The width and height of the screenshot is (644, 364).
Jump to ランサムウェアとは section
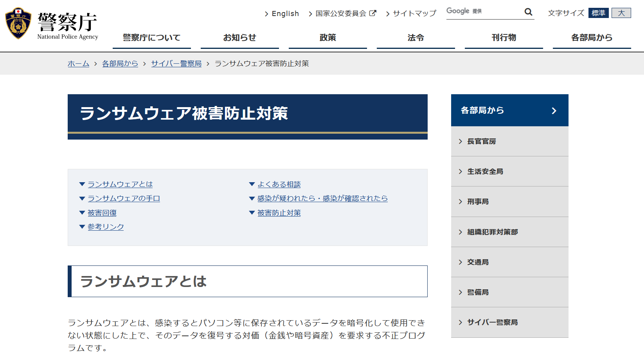[x=120, y=184]
